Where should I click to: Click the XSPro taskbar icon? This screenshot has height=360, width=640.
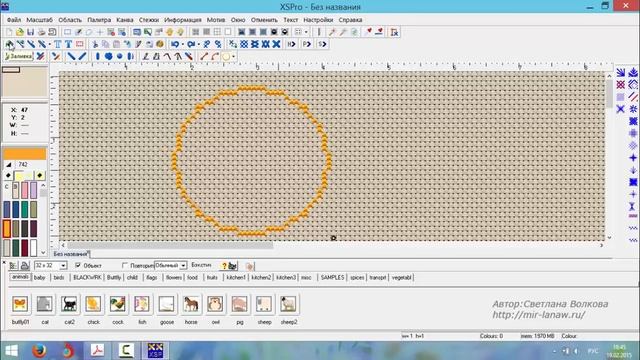tap(155, 351)
